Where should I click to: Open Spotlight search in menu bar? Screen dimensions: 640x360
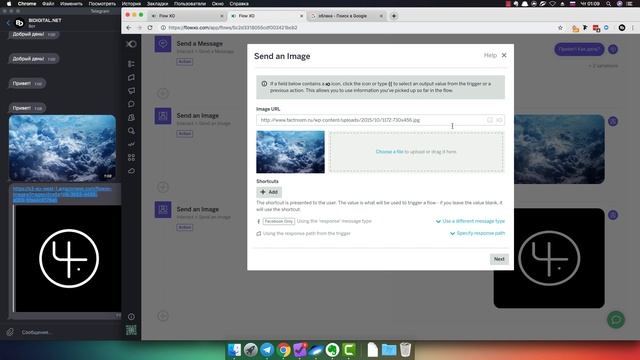tap(608, 4)
